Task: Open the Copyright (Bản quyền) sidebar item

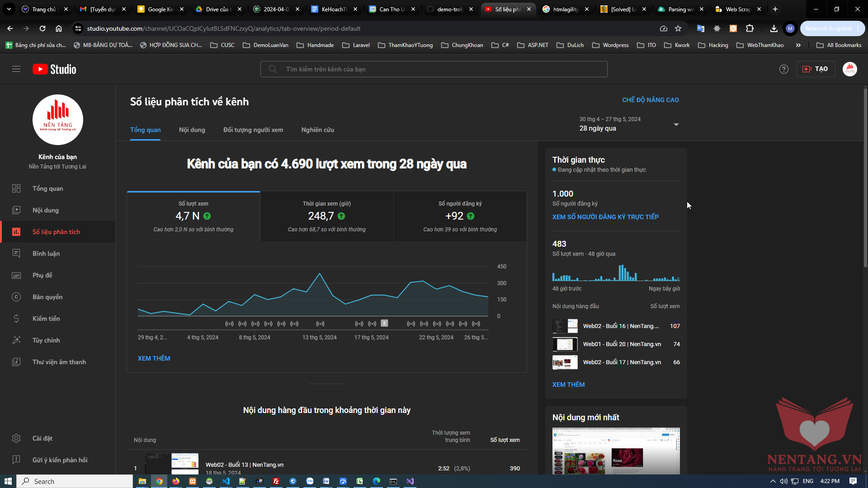Action: (x=47, y=297)
